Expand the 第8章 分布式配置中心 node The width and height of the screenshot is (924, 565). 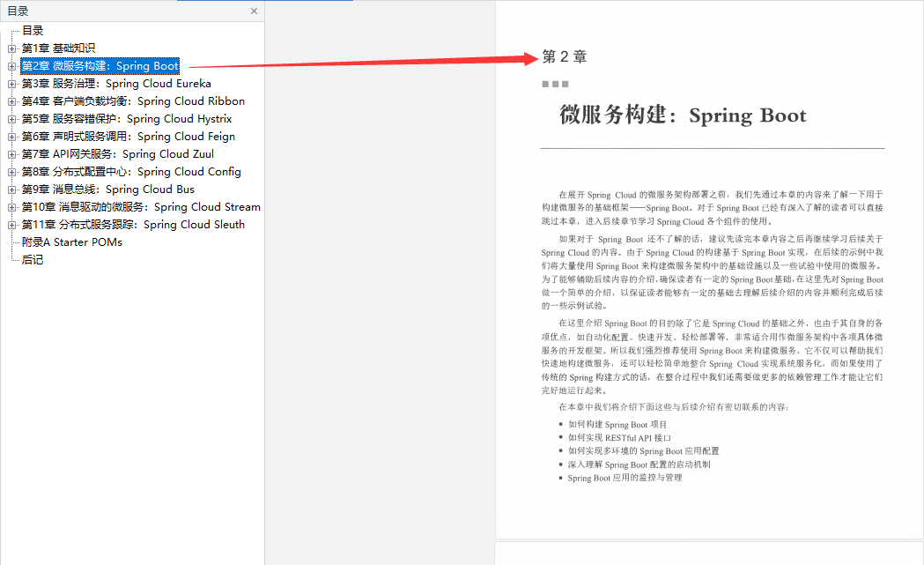pos(11,172)
